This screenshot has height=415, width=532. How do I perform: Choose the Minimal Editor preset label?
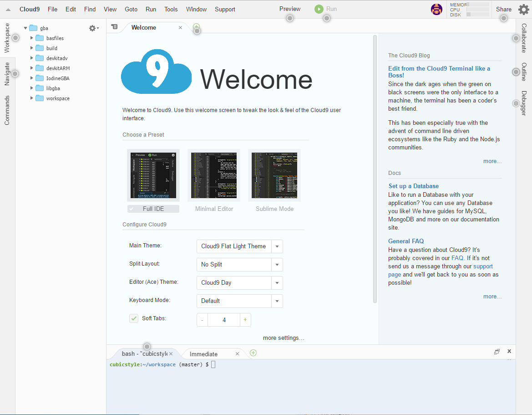(214, 209)
